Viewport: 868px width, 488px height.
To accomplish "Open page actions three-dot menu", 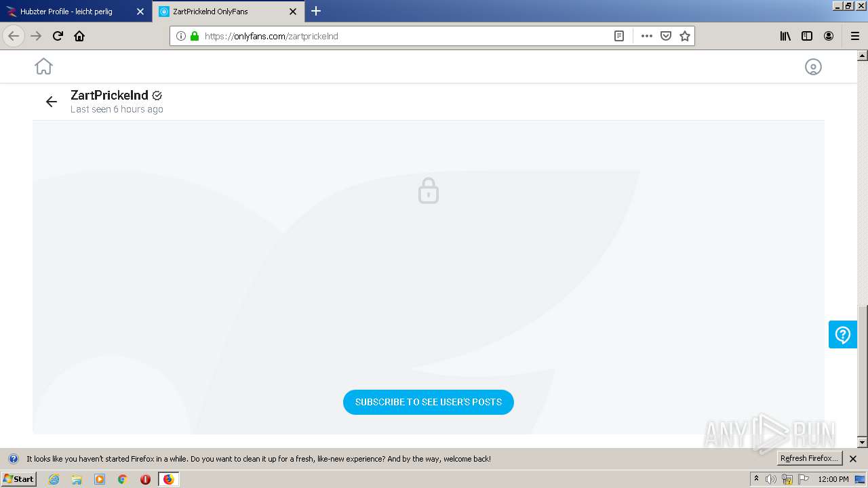I will (647, 36).
